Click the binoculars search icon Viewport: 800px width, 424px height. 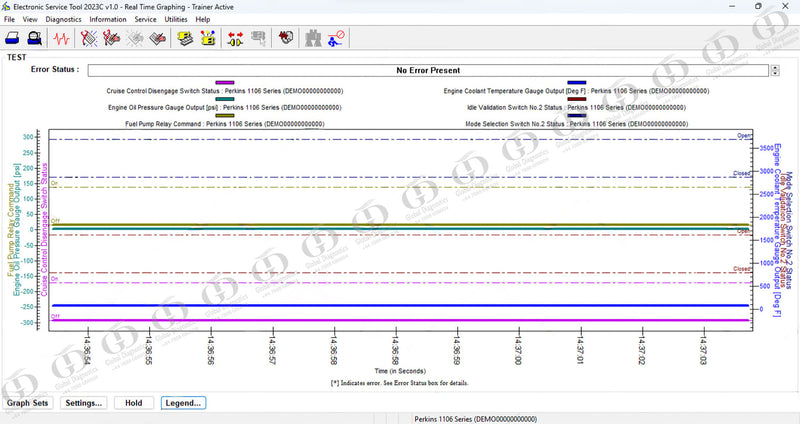tap(313, 38)
